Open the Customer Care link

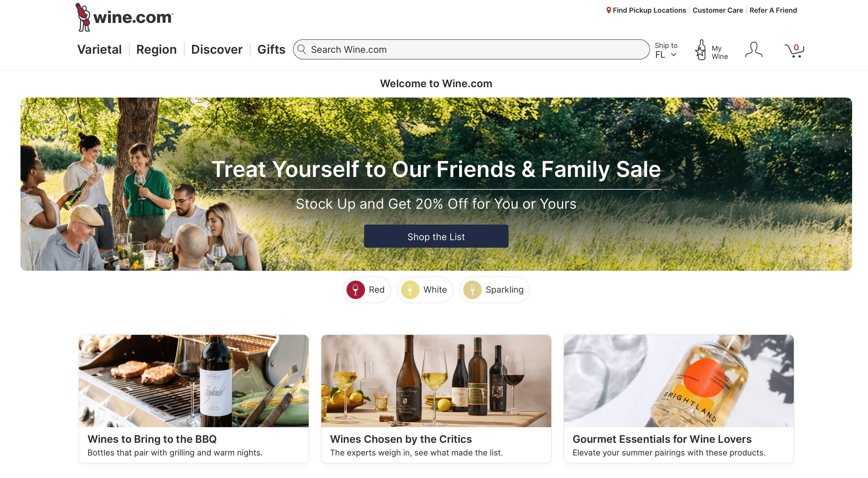pyautogui.click(x=717, y=10)
